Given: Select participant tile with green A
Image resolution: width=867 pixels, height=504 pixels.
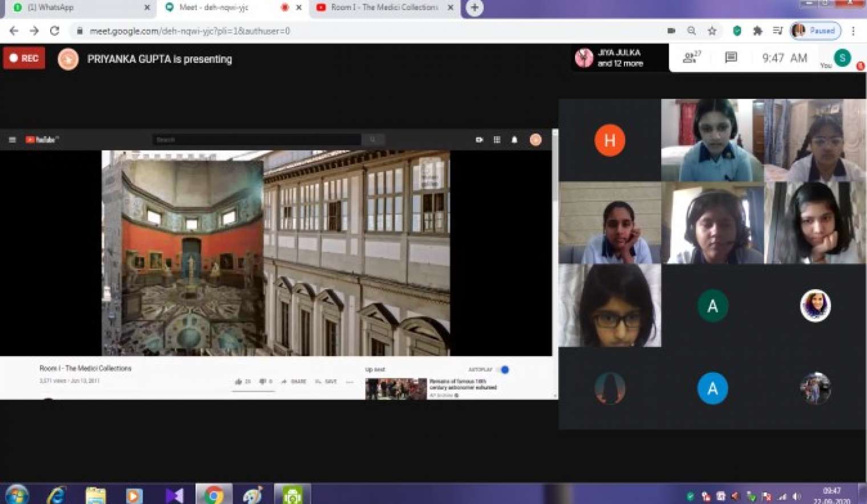Looking at the screenshot, I should point(712,306).
